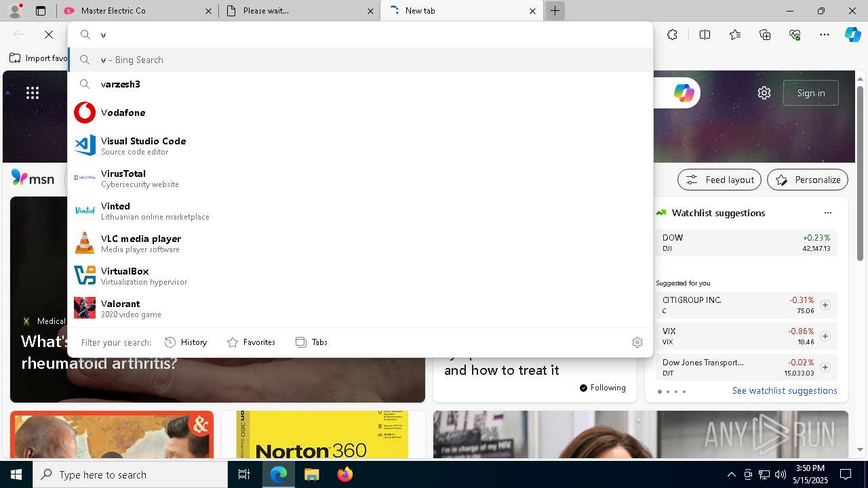This screenshot has height=488, width=868.
Task: Switch to Please wait tab
Action: click(x=298, y=11)
